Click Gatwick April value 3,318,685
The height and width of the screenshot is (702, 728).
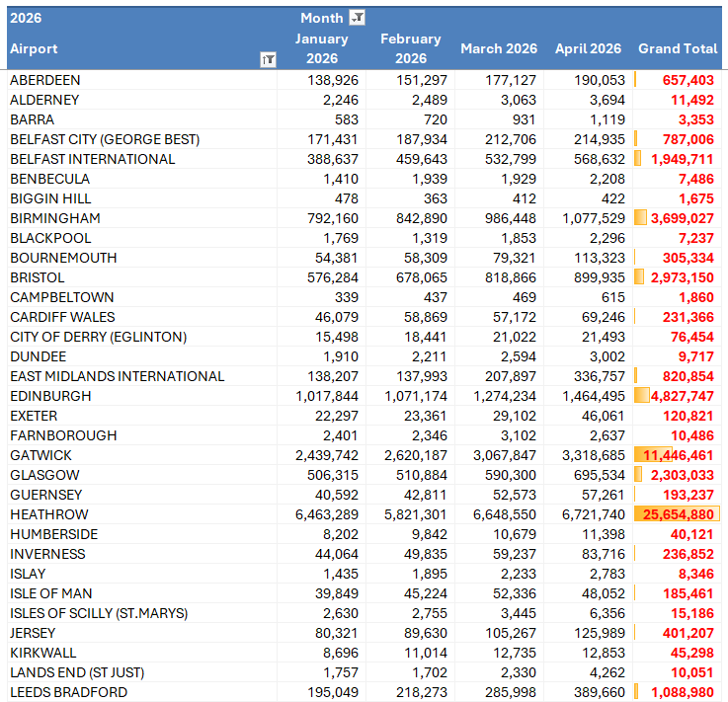pos(594,455)
